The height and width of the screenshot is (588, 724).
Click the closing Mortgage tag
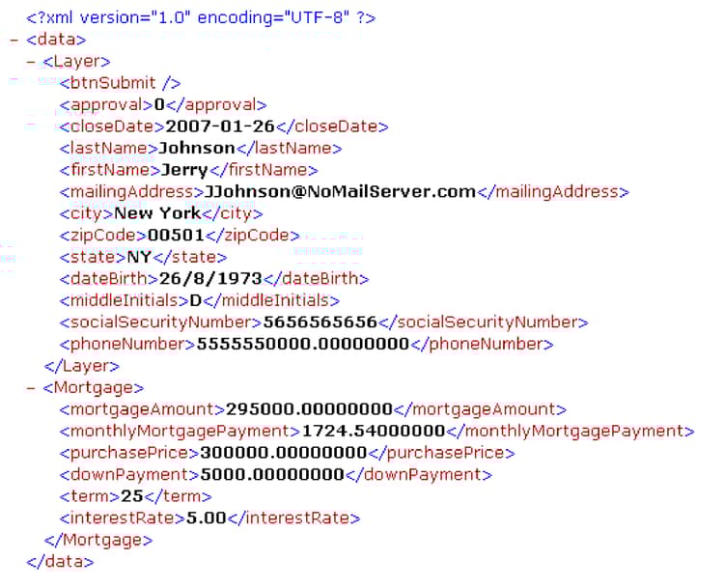(x=98, y=540)
